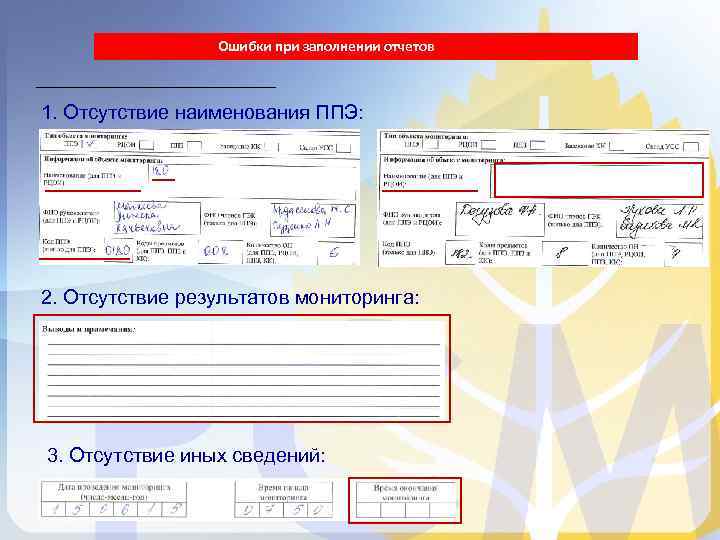Tick the Склад УСС checkbox in right form
This screenshot has width=720, height=540.
tap(691, 147)
